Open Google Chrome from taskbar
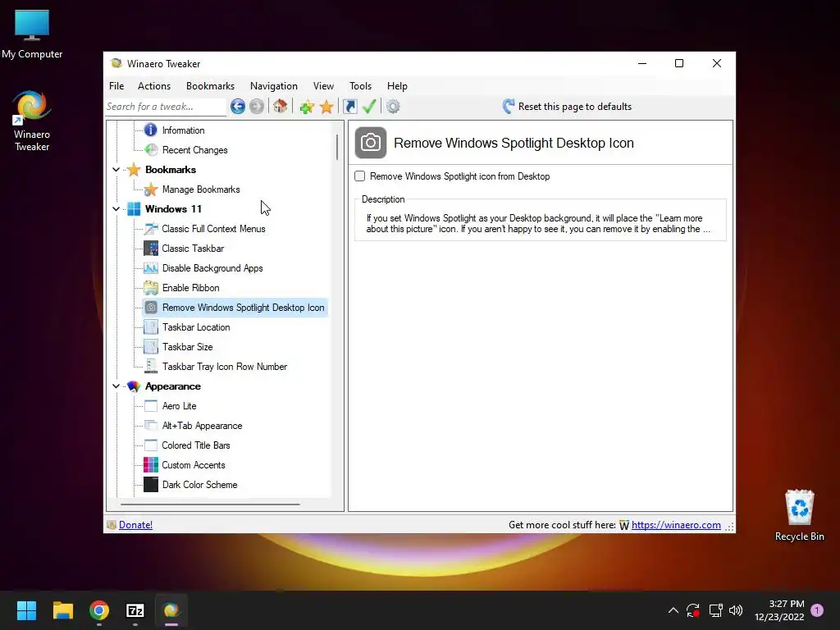The width and height of the screenshot is (840, 630). 99,610
